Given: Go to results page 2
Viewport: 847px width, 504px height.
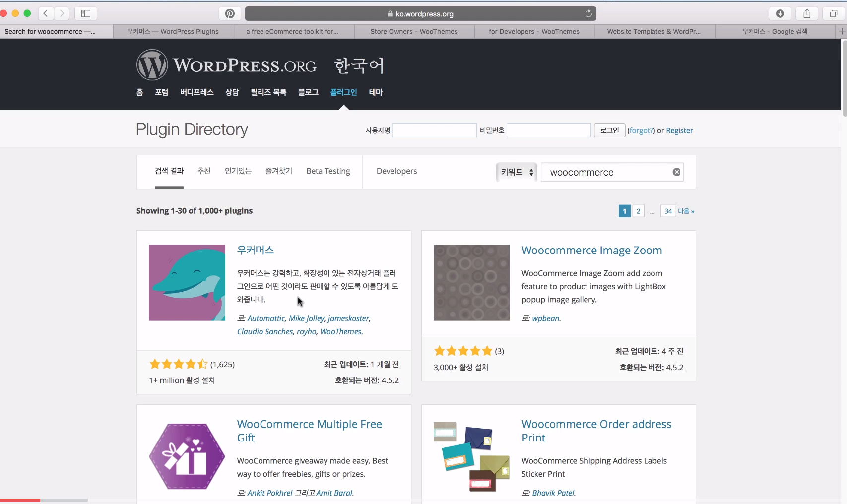Looking at the screenshot, I should point(639,211).
